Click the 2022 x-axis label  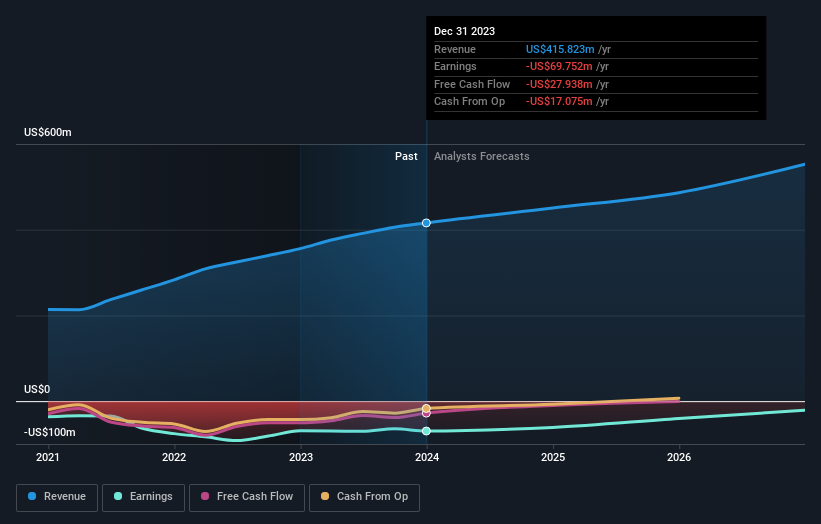(x=174, y=457)
